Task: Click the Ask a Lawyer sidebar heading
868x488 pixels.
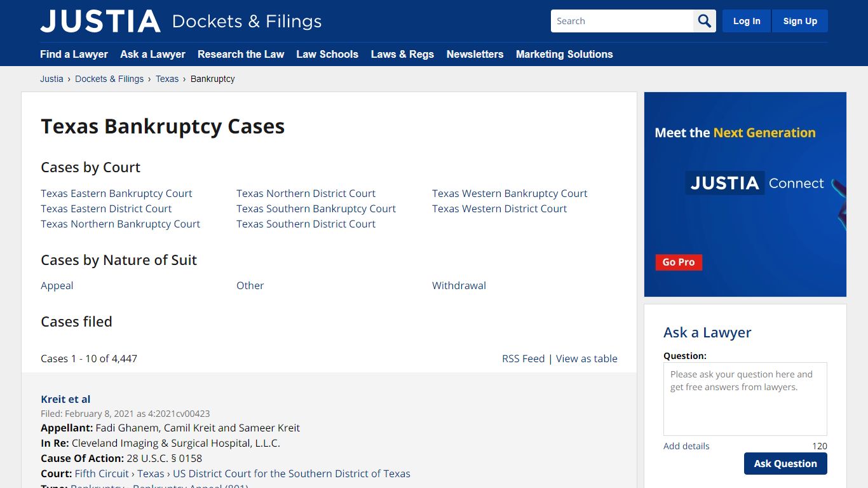Action: [x=707, y=332]
